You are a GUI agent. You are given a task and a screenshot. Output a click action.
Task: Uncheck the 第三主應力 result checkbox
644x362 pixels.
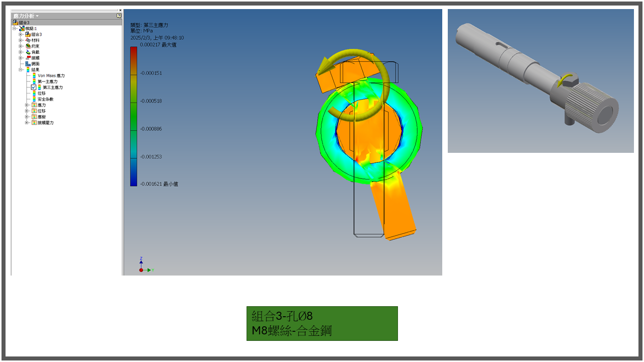click(34, 87)
